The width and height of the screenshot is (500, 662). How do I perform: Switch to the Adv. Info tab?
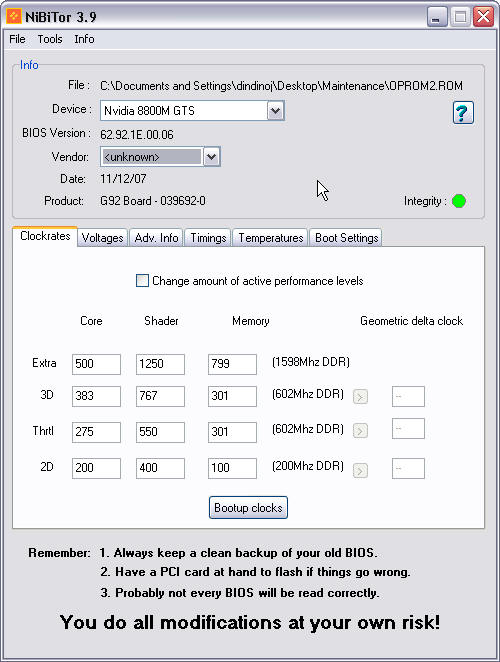[x=156, y=238]
